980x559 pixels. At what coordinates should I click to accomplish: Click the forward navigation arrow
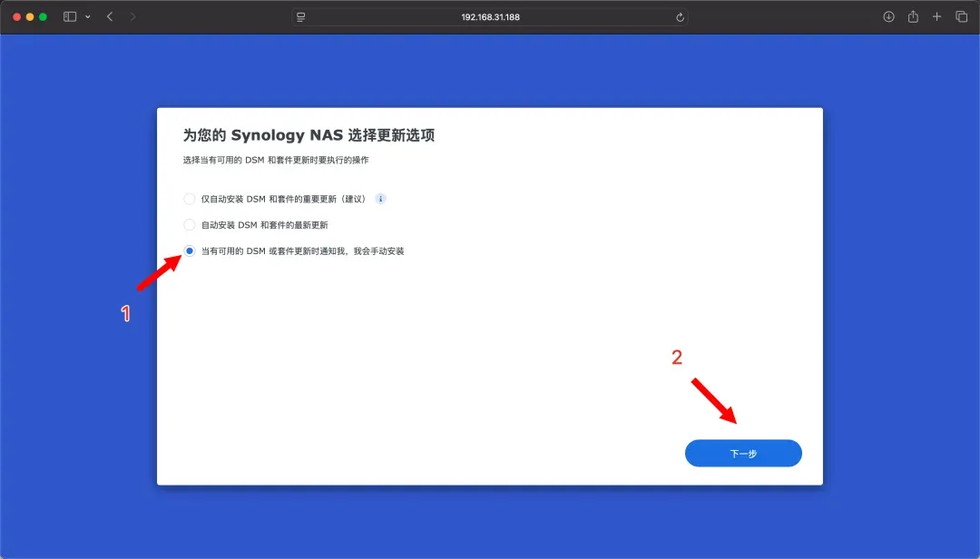[x=132, y=17]
